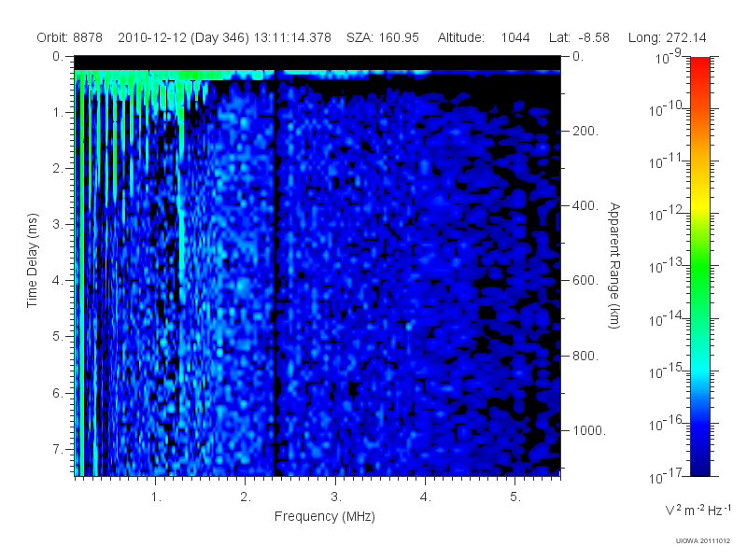Click the '10^-17' color scale label
The height and width of the screenshot is (560, 747).
pos(666,476)
